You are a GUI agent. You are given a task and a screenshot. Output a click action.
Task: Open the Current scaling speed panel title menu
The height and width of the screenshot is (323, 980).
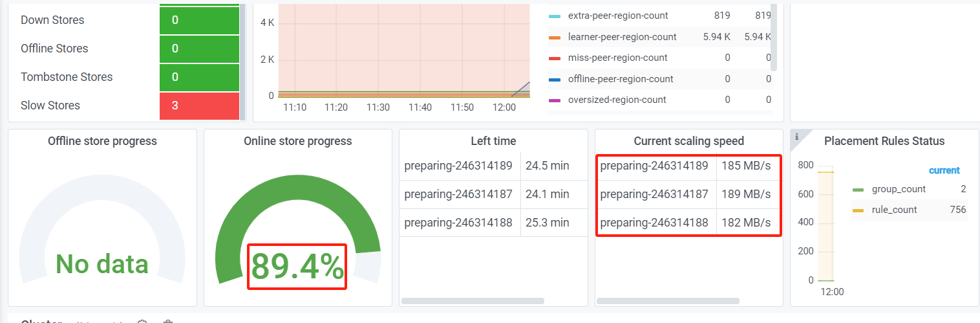(689, 141)
